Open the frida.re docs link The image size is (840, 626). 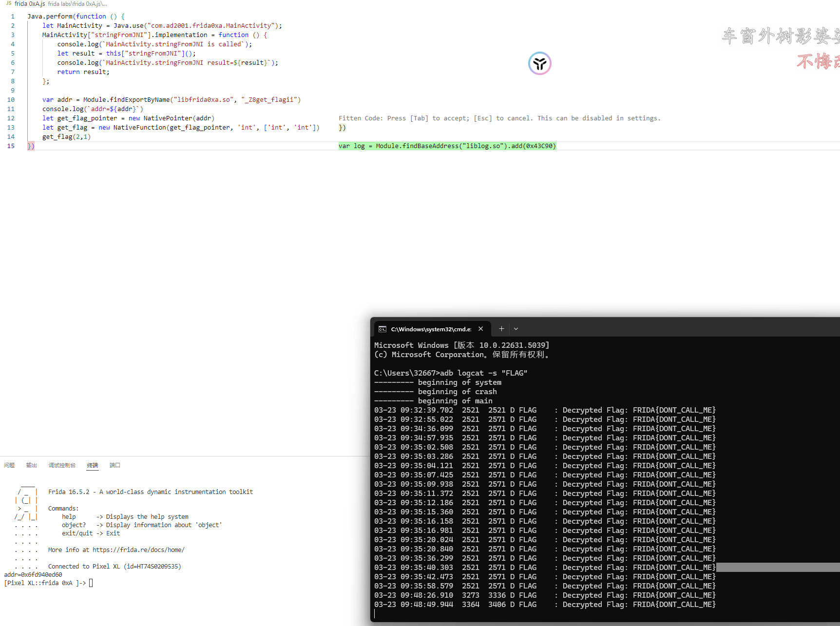(138, 550)
